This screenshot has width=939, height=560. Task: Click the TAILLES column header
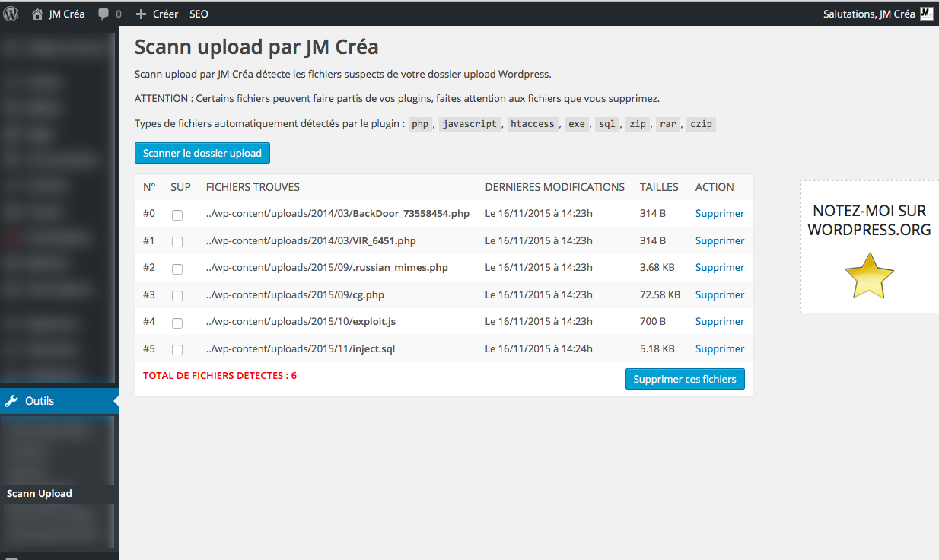pos(659,187)
